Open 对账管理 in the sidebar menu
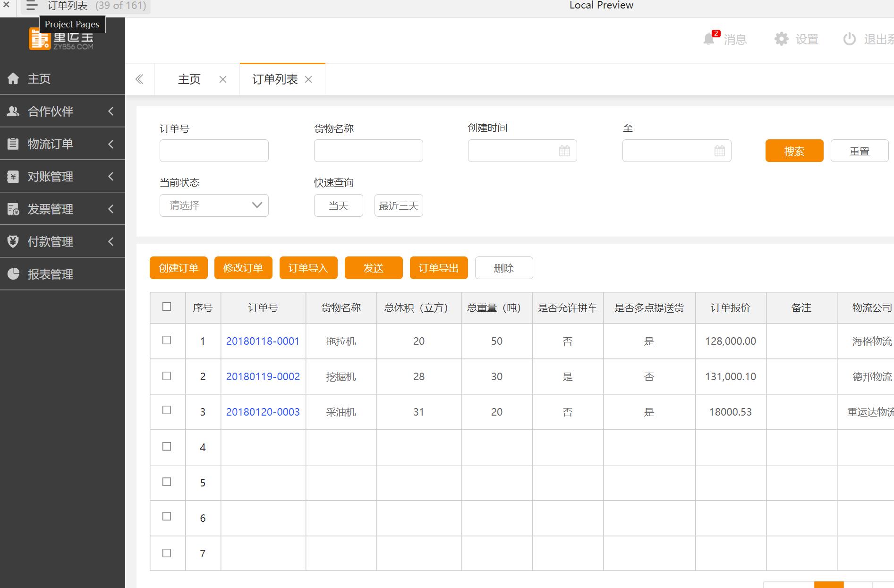This screenshot has height=588, width=894. (62, 176)
